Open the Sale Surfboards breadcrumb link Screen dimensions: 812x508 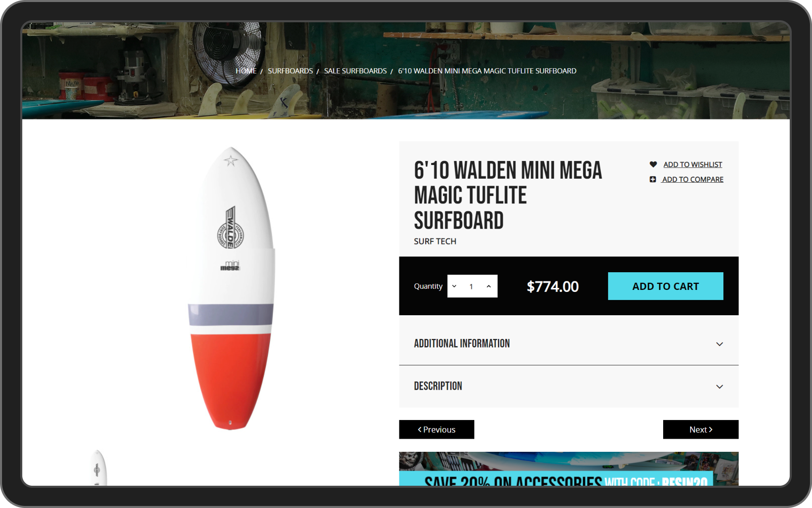tap(355, 71)
